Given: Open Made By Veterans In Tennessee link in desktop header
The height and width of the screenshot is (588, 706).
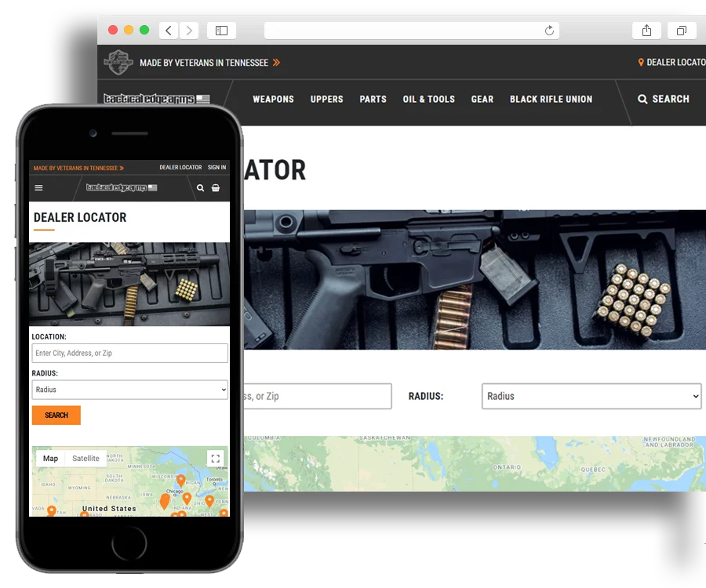Looking at the screenshot, I should [209, 63].
